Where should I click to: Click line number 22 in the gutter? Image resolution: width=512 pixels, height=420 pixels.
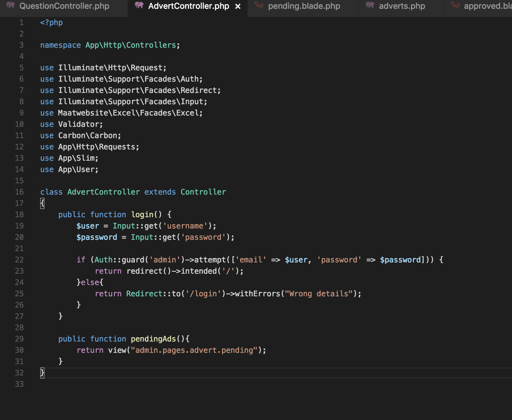click(19, 260)
